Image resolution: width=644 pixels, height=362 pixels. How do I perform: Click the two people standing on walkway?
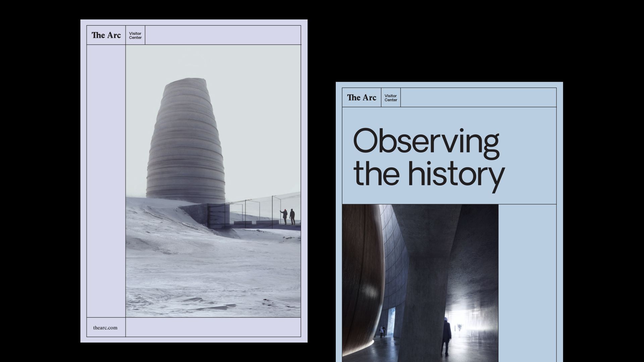click(288, 217)
